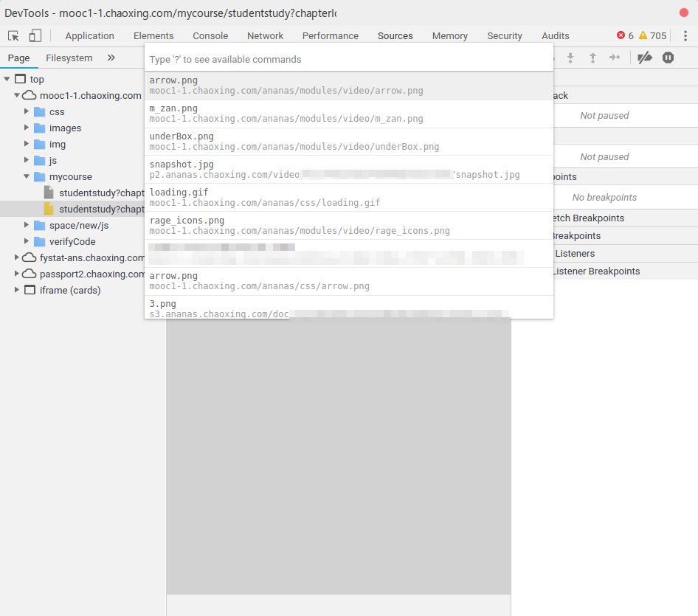Viewport: 698px width, 616px height.
Task: Expand the img folder arrow
Action: [x=27, y=144]
